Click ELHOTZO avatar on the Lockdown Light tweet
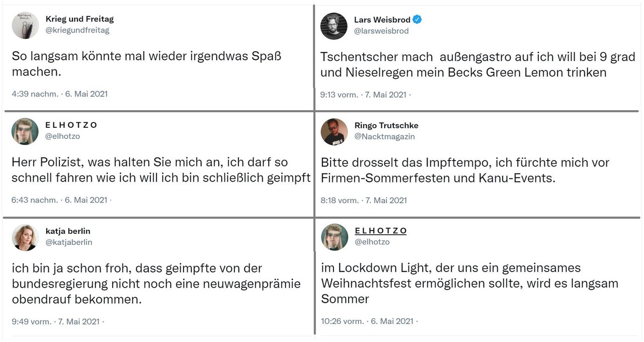 (x=335, y=237)
